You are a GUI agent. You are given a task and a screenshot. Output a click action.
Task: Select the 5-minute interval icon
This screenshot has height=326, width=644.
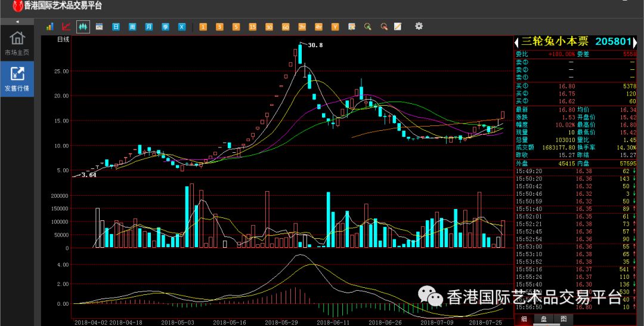236,27
